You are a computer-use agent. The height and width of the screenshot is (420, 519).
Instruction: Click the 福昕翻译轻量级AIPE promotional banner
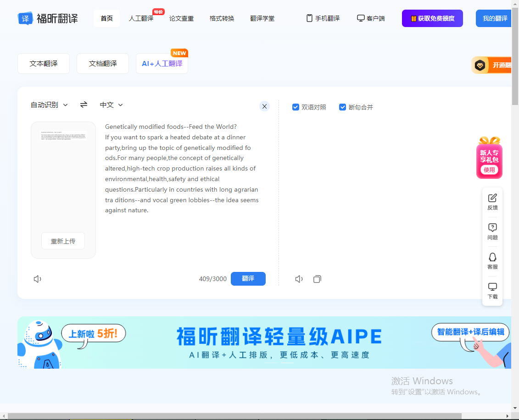[264, 343]
